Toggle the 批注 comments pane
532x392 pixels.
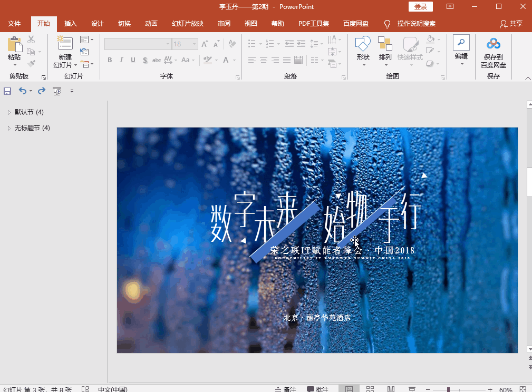[317, 389]
